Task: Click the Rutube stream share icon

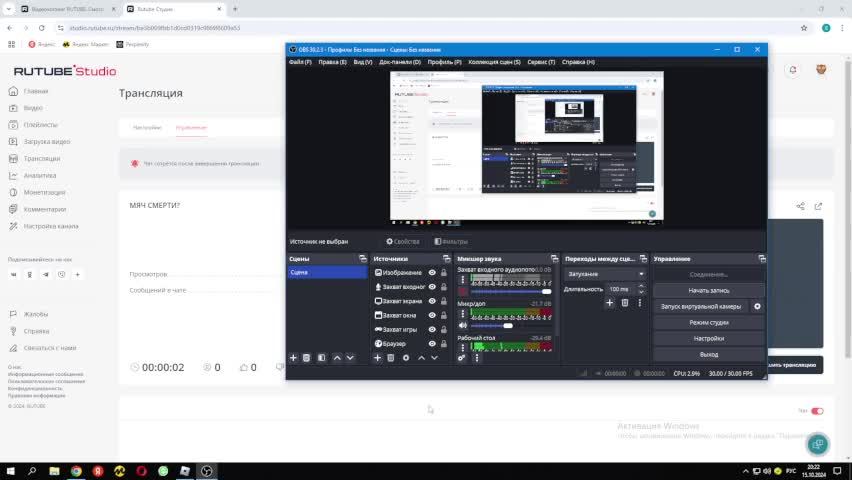Action: pyautogui.click(x=800, y=206)
